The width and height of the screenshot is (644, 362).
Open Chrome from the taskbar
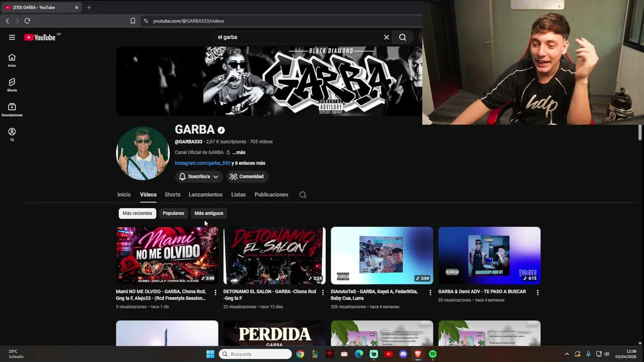300,354
